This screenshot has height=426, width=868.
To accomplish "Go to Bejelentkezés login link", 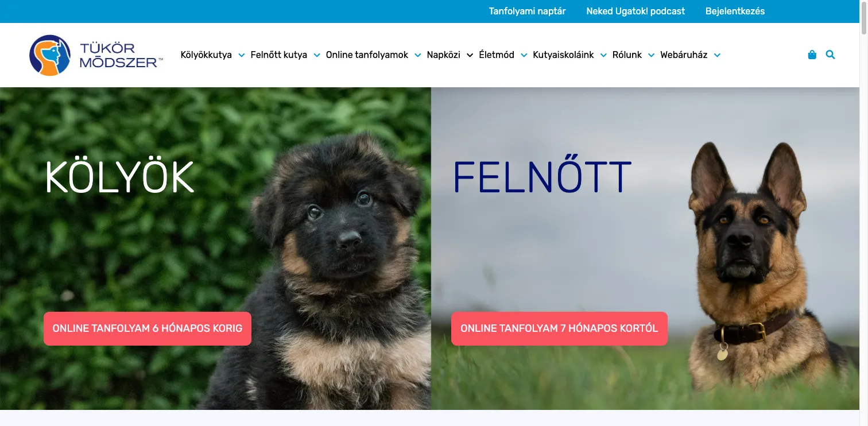I will [x=735, y=11].
